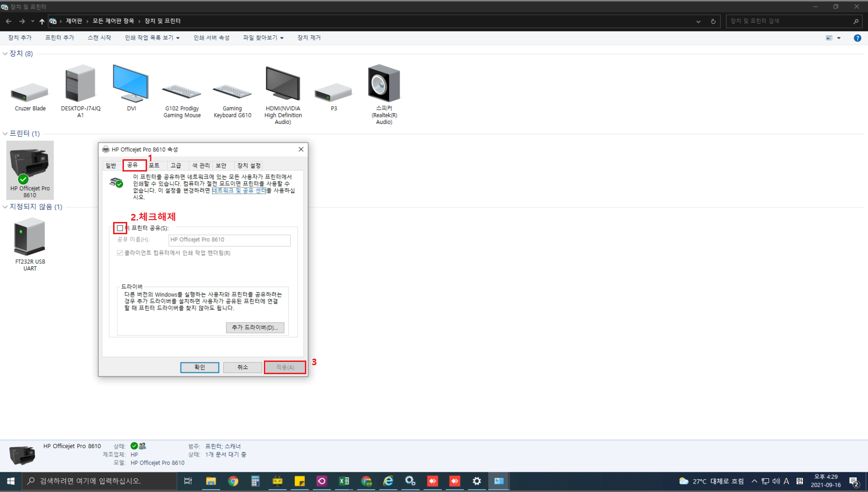
Task: Open the Windows Start menu
Action: tap(11, 481)
